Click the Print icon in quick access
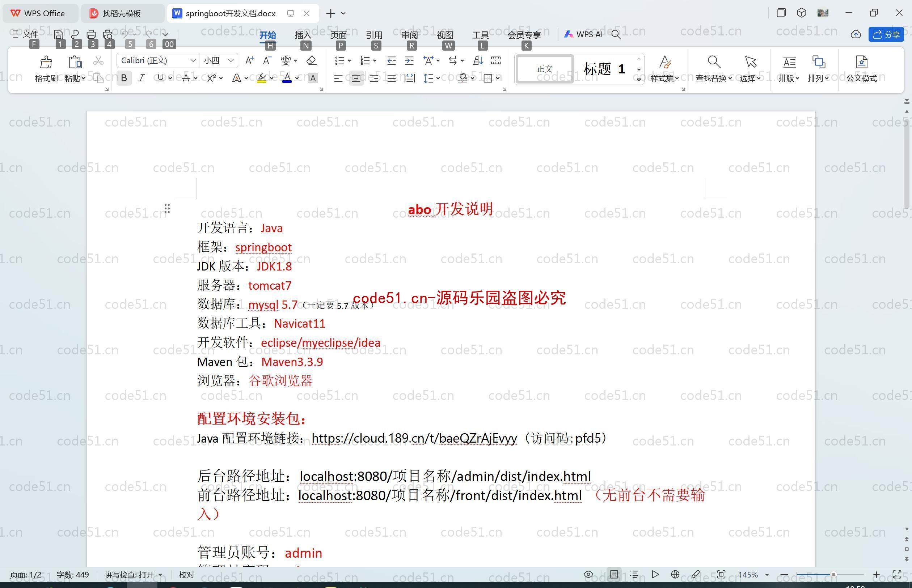Viewport: 912px width, 588px height. point(91,34)
